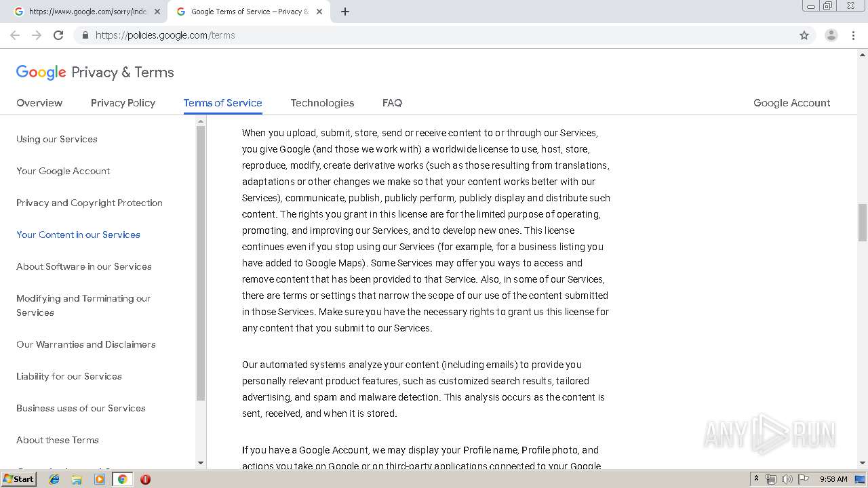
Task: Open the Technologies tab
Action: click(x=322, y=103)
